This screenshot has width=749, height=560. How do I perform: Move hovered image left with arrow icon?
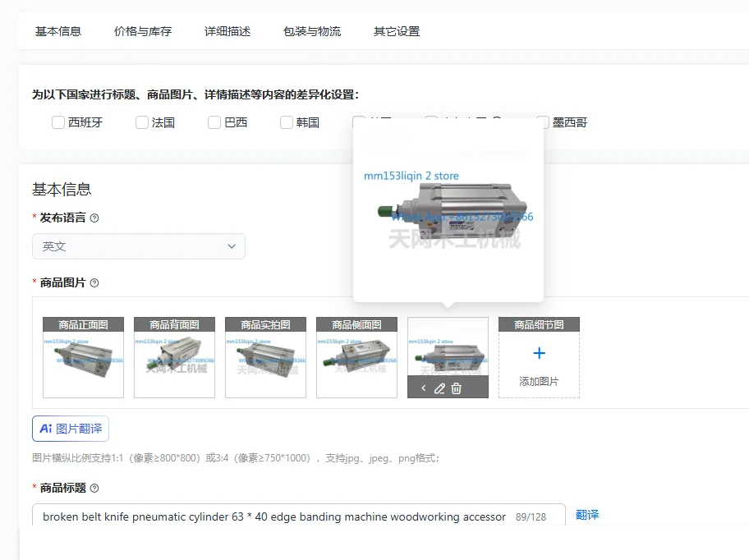coord(423,388)
